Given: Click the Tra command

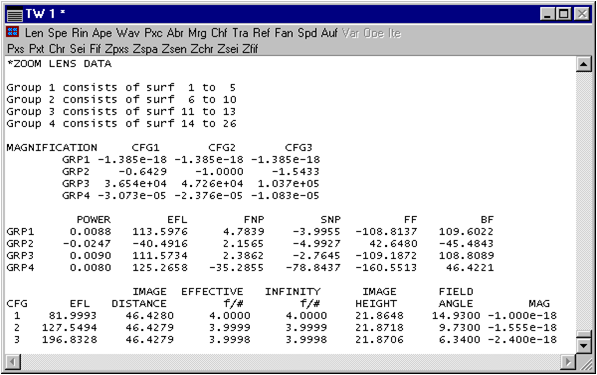Looking at the screenshot, I should click(240, 33).
